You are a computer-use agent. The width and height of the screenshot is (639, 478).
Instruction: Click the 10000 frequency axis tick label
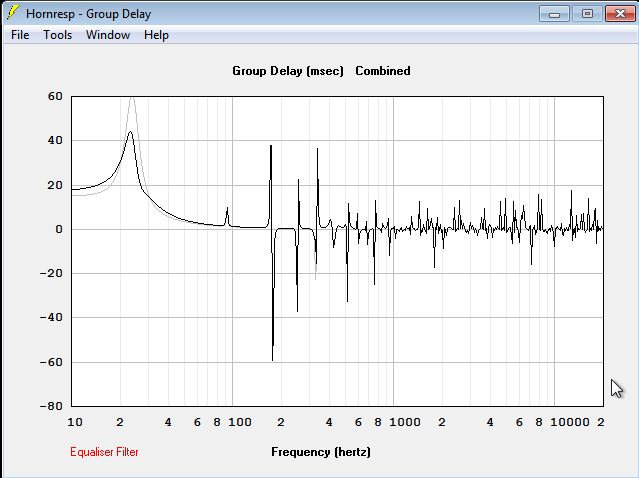570,422
